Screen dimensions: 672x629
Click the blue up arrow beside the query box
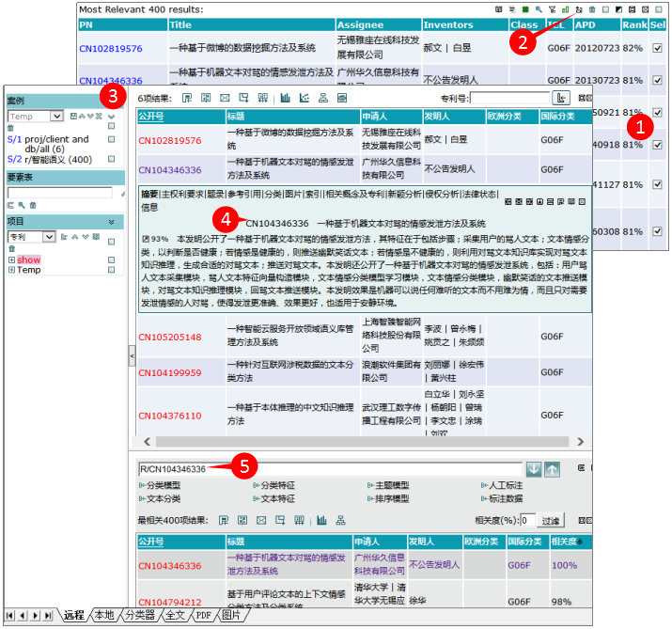[x=552, y=469]
